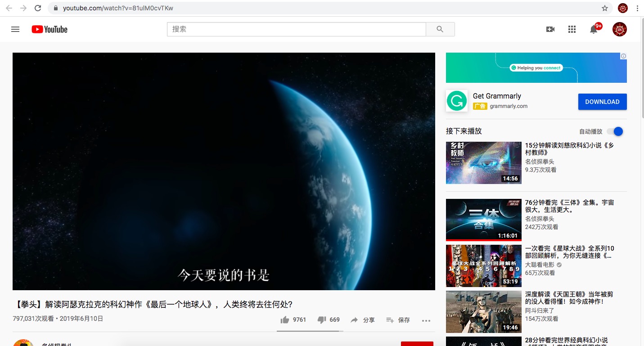The height and width of the screenshot is (346, 644).
Task: Open title 15分钟解读刘慈欣科幻小说《乡村教师》
Action: pos(569,149)
